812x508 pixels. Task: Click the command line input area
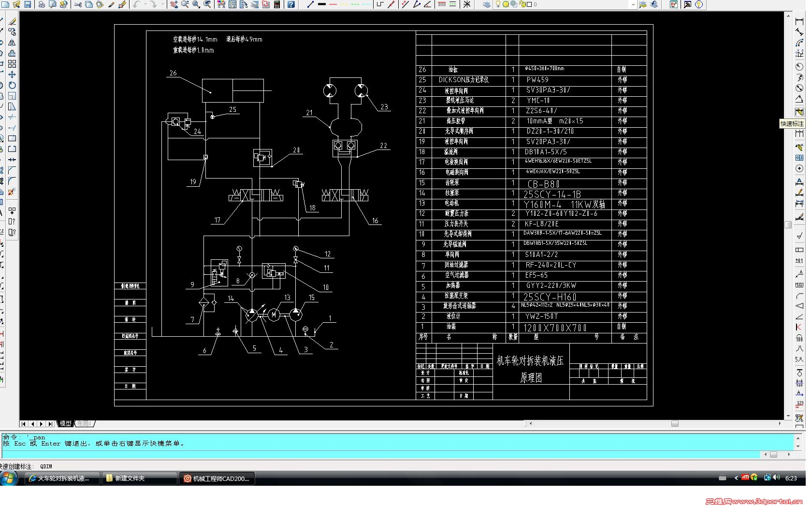(382, 454)
